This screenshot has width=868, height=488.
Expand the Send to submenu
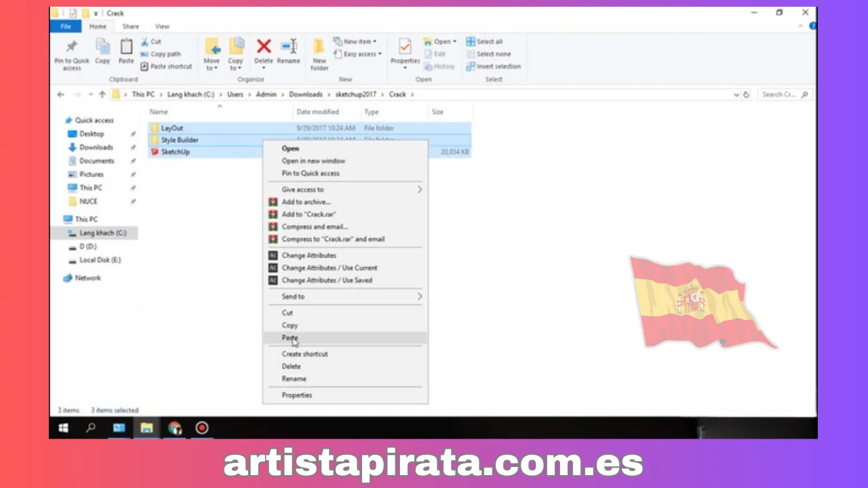(x=345, y=297)
